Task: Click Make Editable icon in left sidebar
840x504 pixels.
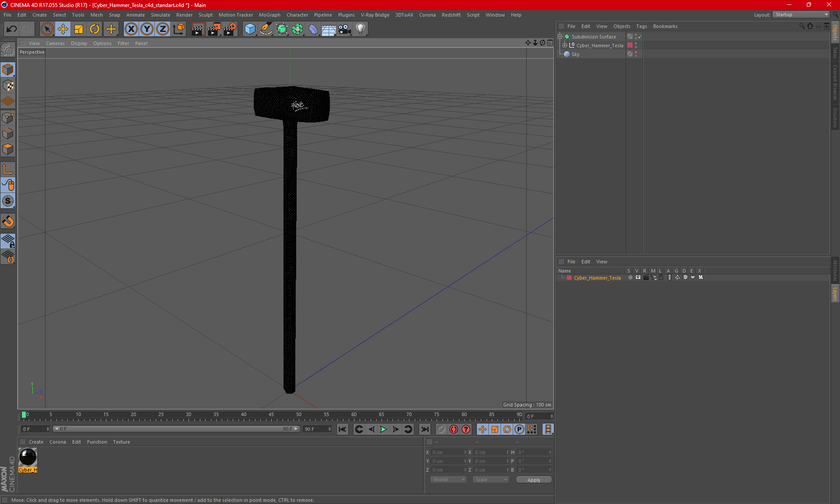Action: pyautogui.click(x=8, y=49)
